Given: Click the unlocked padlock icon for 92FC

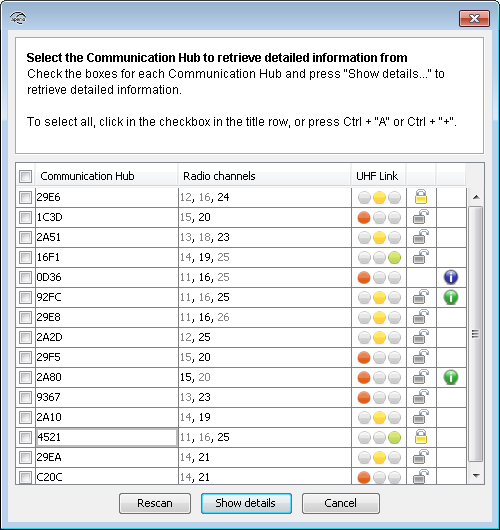Looking at the screenshot, I should click(x=421, y=297).
